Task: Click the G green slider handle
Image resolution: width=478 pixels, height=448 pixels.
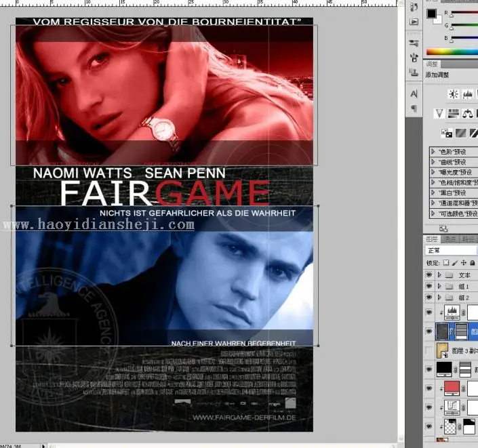Action: (452, 28)
